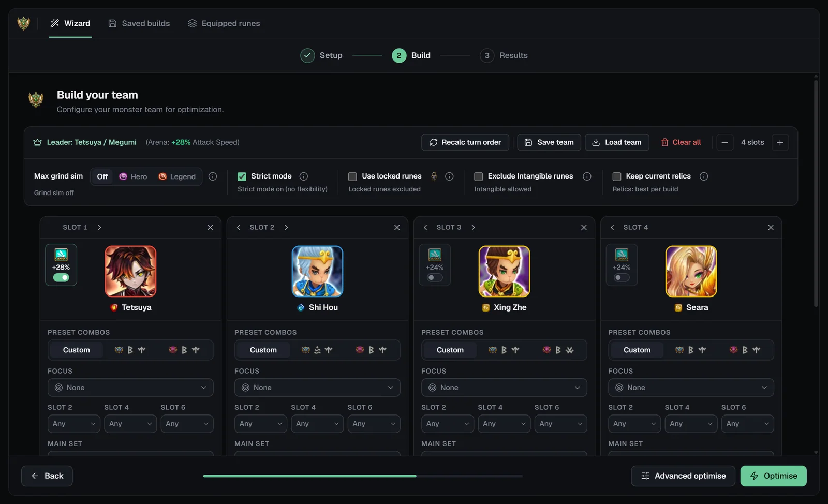Viewport: 828px width, 504px height.
Task: Open Slot 4 dropdown under Xing Zhe
Action: pos(504,424)
